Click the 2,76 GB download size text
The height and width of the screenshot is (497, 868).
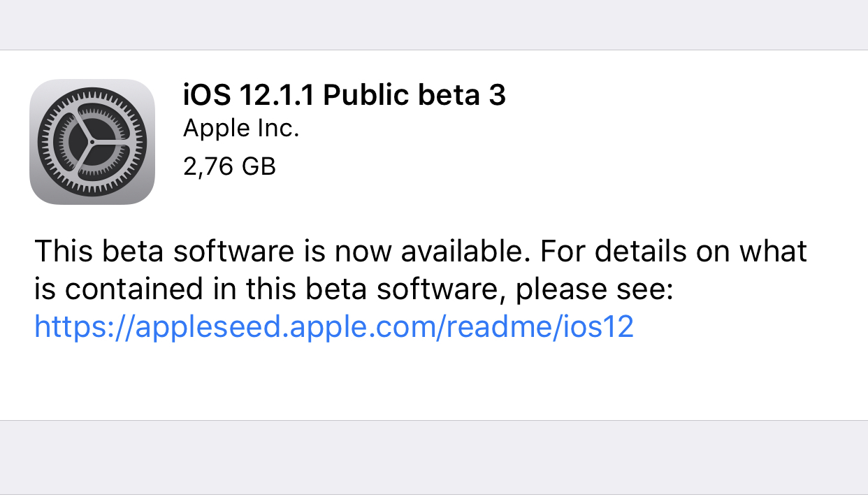[x=229, y=167]
